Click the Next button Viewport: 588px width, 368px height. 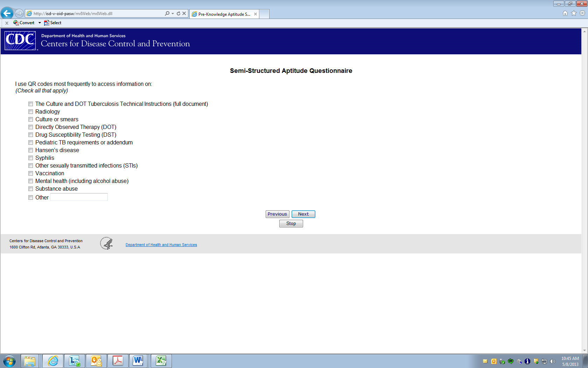click(303, 214)
